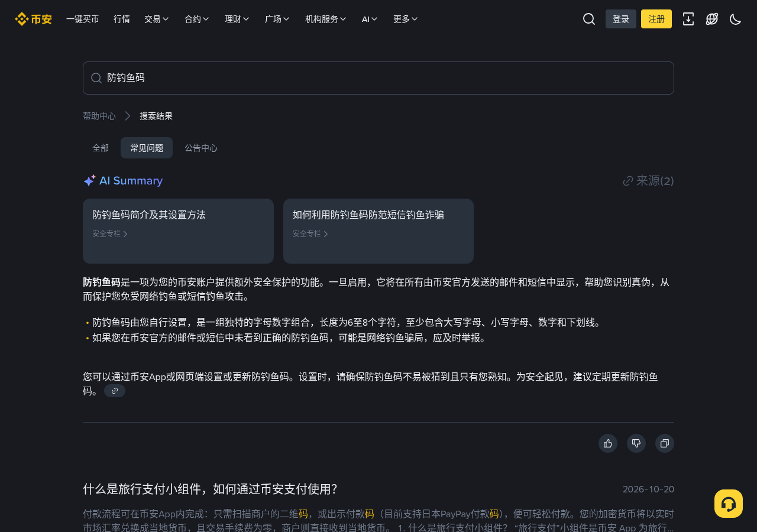This screenshot has width=757, height=532.
Task: Expand the 理财 dropdown menu
Action: tap(237, 19)
